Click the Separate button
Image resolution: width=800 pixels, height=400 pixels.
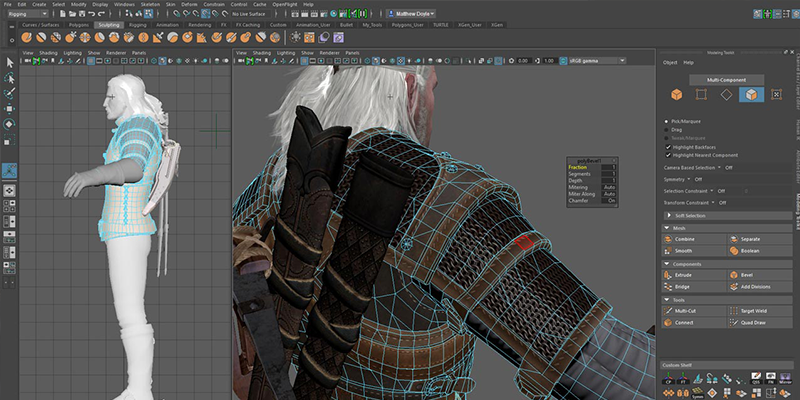pos(760,239)
